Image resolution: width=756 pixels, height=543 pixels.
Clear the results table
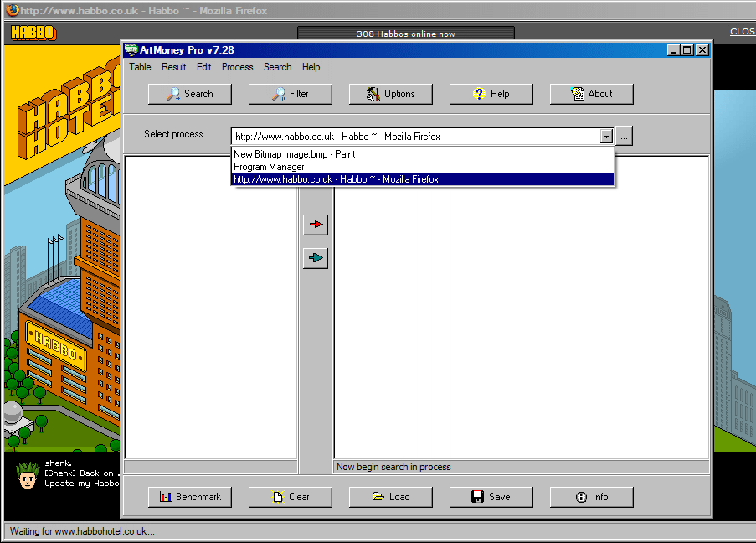291,497
